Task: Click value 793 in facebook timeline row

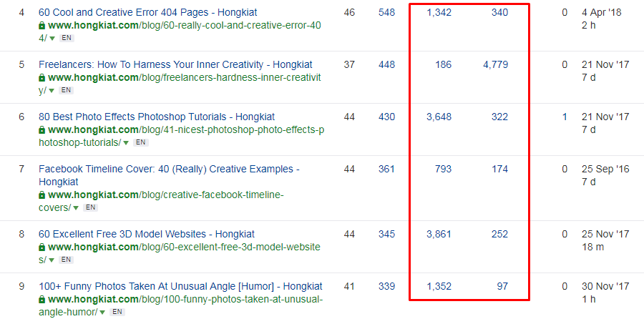Action: [x=444, y=169]
